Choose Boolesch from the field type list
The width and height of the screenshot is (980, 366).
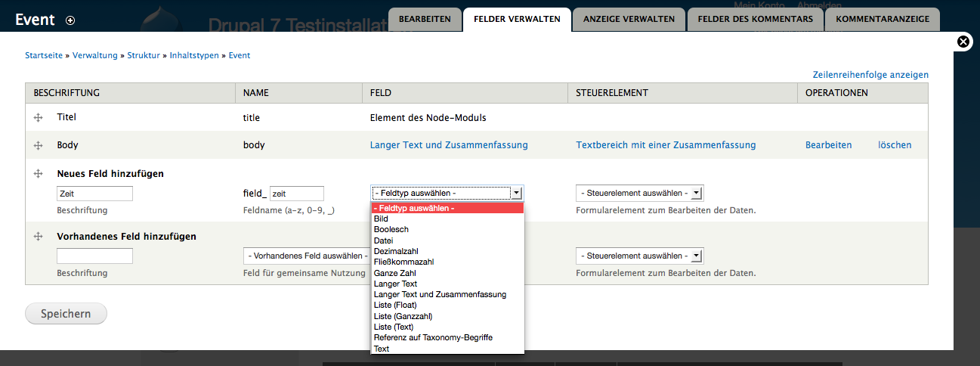coord(391,229)
